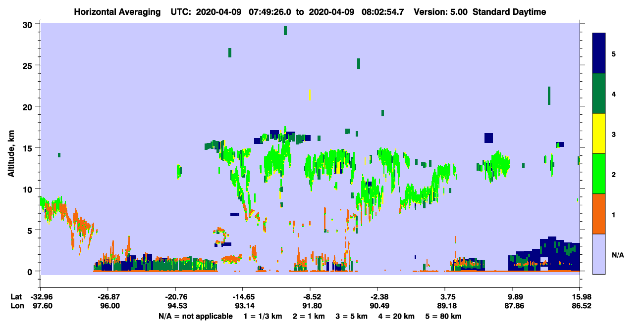Click the "Standard Daytime" label
This screenshot has width=644, height=330.
tap(509, 12)
